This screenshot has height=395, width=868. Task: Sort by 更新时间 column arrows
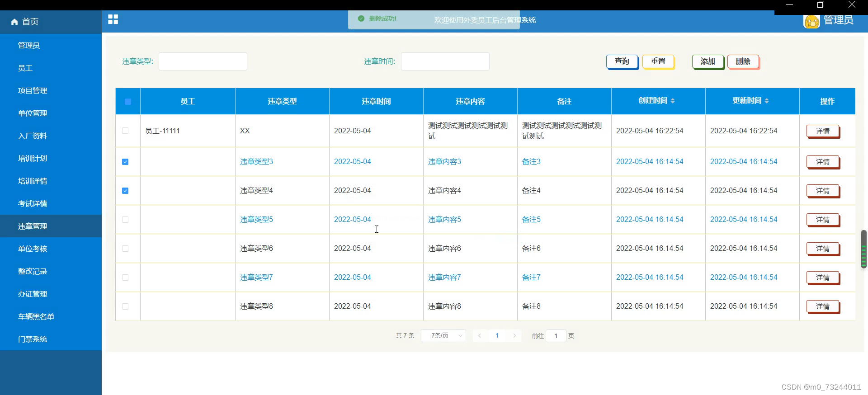coord(767,101)
